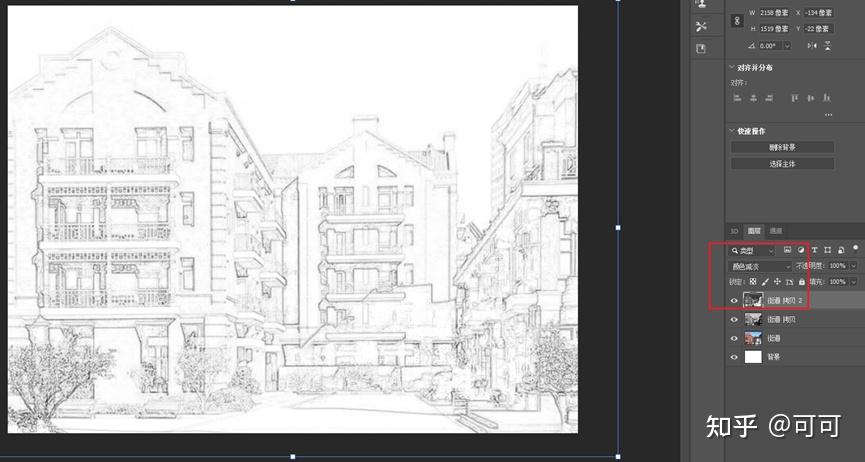Filter for smart object layers
This screenshot has width=865, height=462.
(x=841, y=251)
